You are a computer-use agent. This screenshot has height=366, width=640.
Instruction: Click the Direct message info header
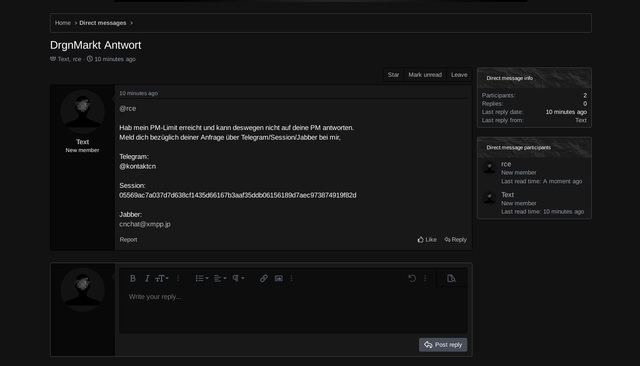(x=534, y=78)
